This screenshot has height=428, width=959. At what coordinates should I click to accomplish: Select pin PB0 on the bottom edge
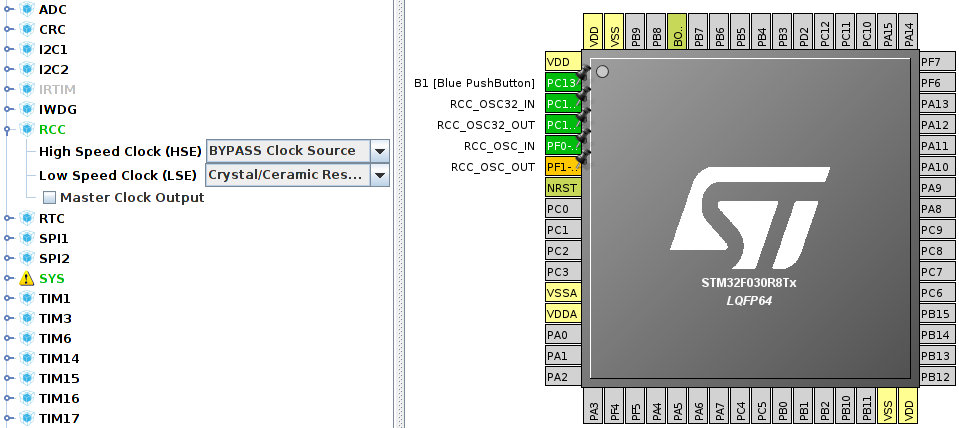pyautogui.click(x=782, y=406)
